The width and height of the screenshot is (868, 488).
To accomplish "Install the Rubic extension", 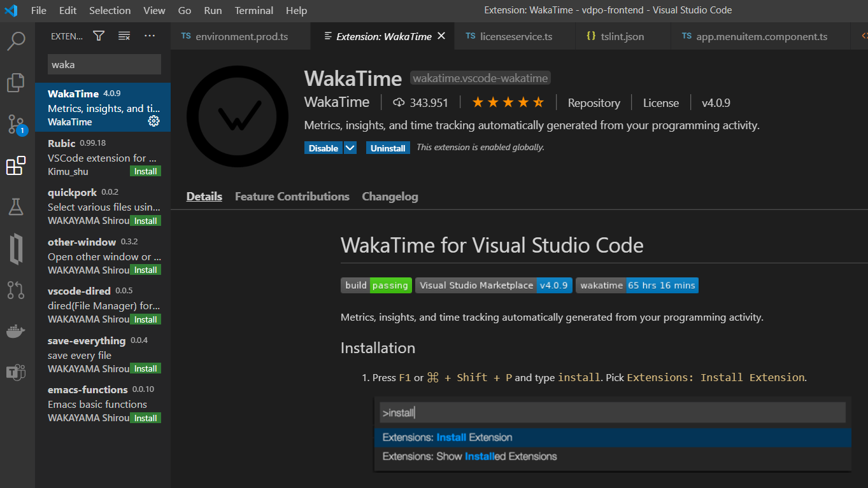I will pyautogui.click(x=145, y=171).
